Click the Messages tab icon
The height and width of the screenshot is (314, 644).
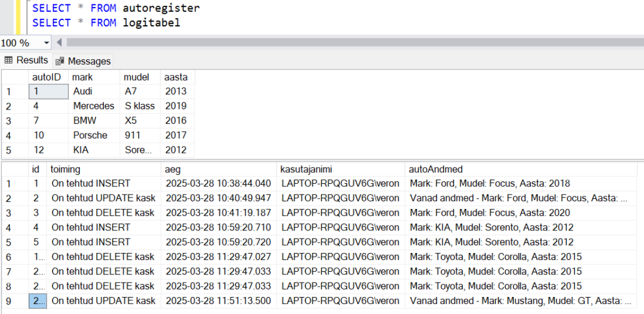coord(60,61)
